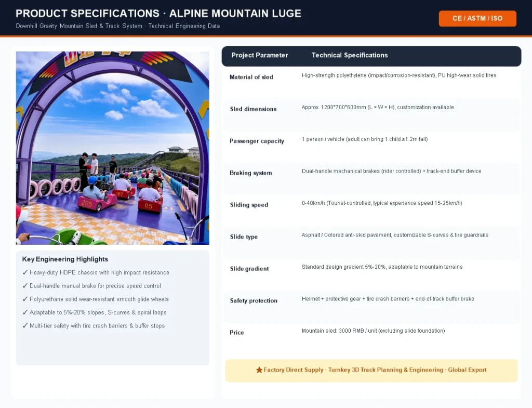This screenshot has height=408, width=532.
Task: Click the Safety protection label
Action: [x=254, y=300]
